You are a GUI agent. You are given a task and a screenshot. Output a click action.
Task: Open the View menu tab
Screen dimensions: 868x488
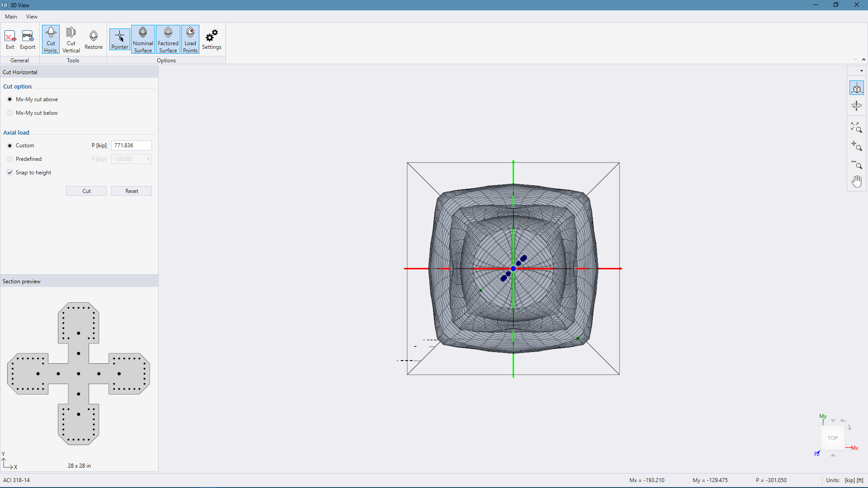32,17
